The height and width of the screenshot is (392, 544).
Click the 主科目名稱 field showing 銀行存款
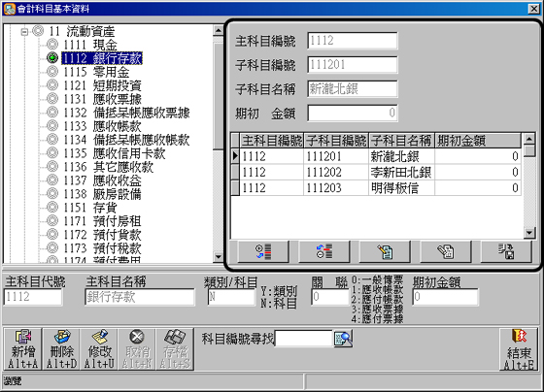(140, 297)
